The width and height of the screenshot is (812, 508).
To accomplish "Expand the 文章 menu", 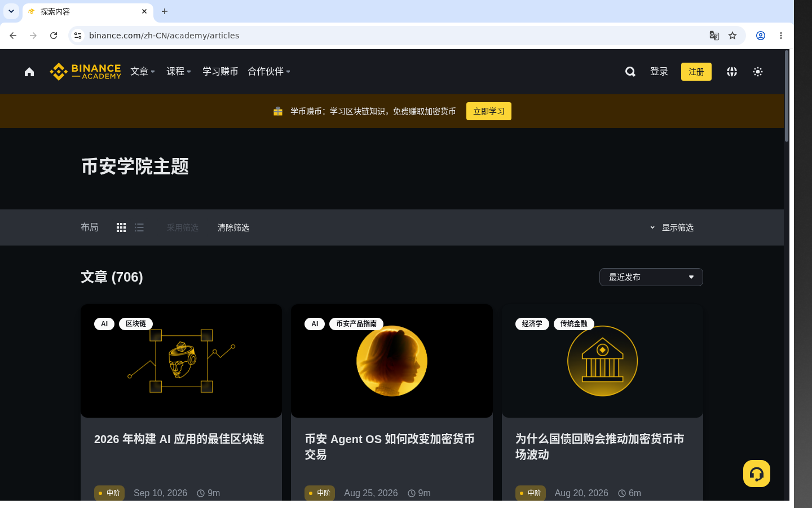I will click(143, 72).
